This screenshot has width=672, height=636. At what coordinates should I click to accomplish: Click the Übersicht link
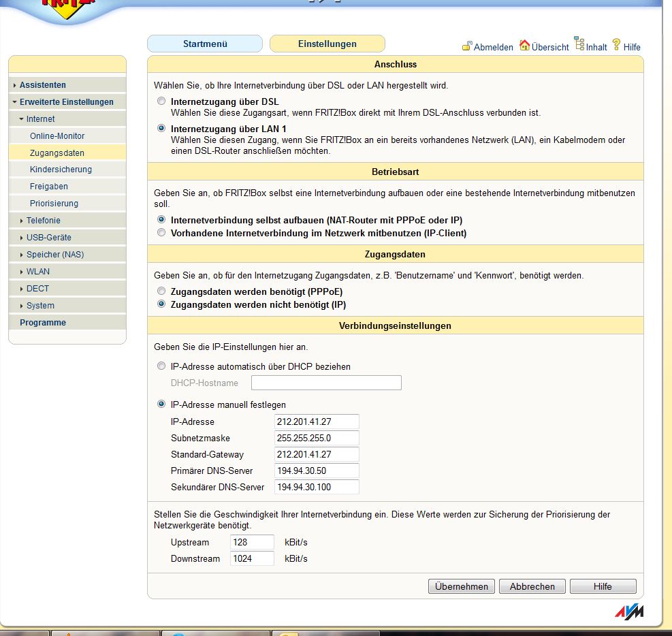(550, 47)
